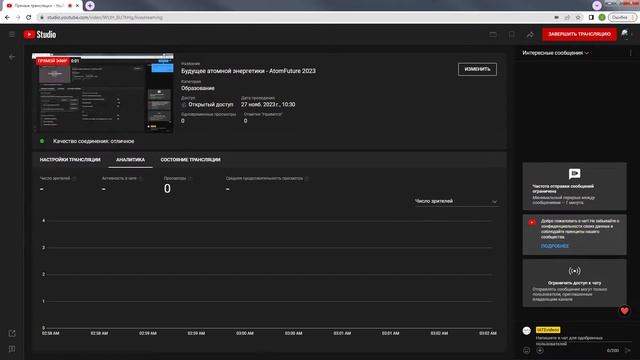640x360 pixels.
Task: Click the message icon in chat rate-limit card
Action: click(x=574, y=174)
